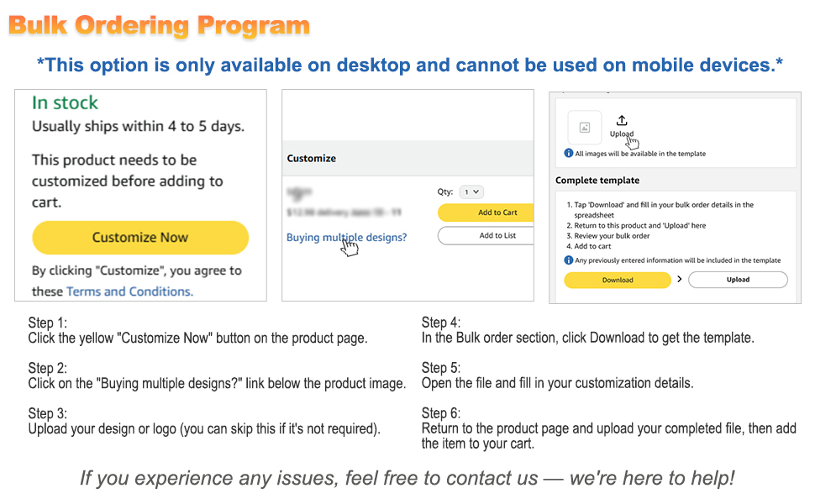Screen dimensions: 815x504
Task: Click the chevron arrow between Download and Upload
Action: coord(680,279)
